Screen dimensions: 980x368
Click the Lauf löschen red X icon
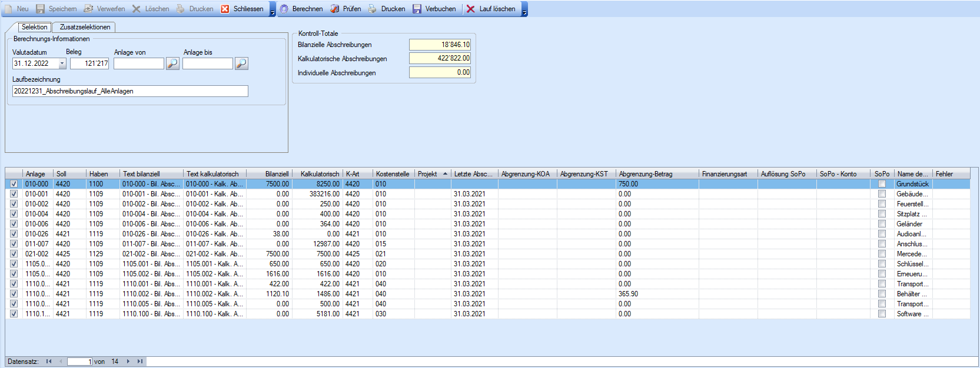coord(471,9)
